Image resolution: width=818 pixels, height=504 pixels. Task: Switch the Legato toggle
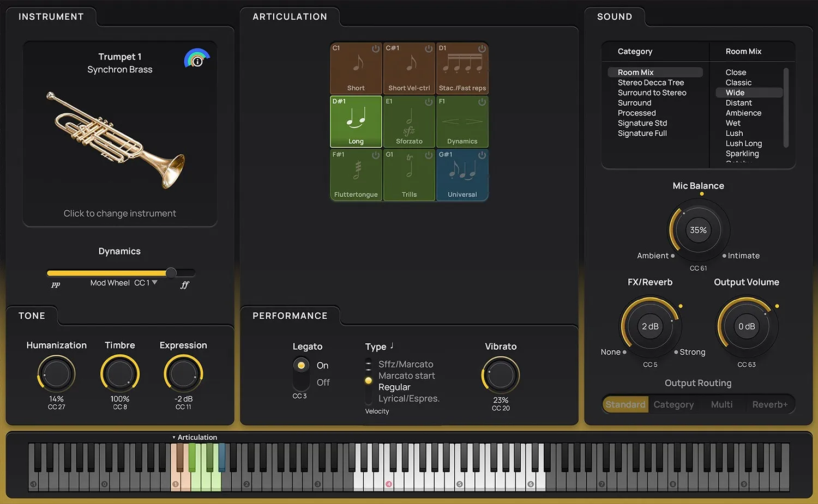pos(301,373)
